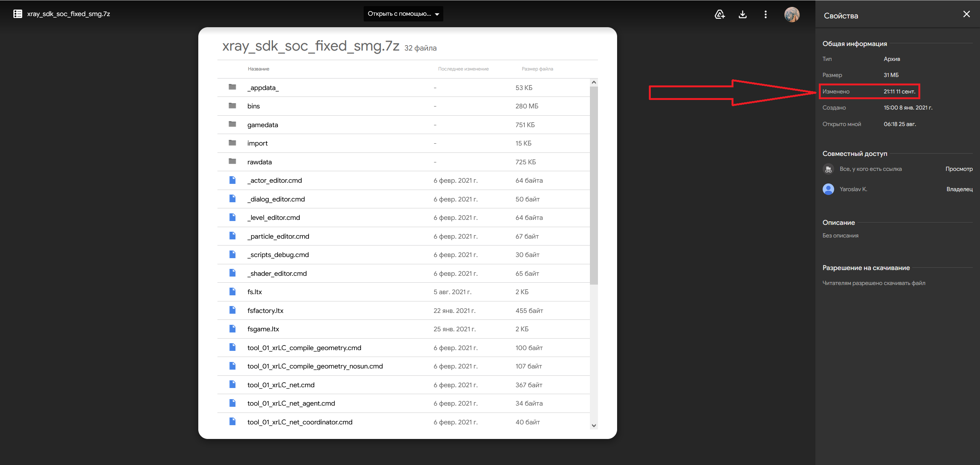Click 'Читателям разрешено скачивать файл' text

click(x=874, y=283)
